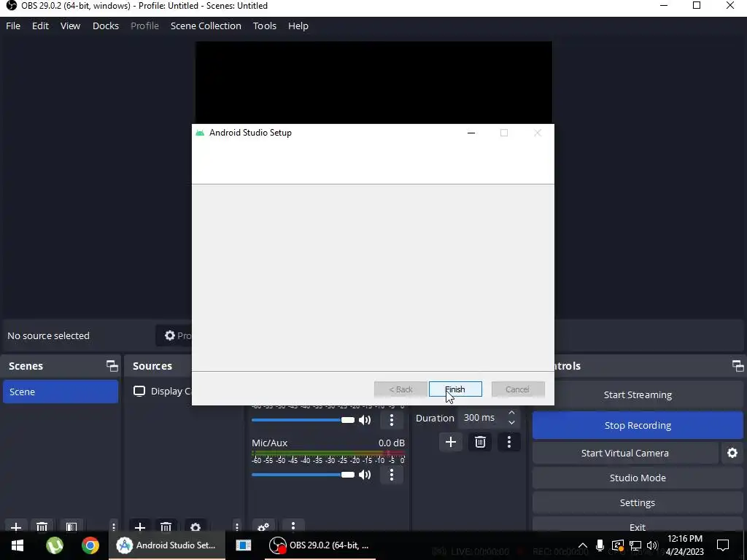This screenshot has width=747, height=560.
Task: Toggle Studio Mode in OBS controls
Action: click(x=638, y=478)
